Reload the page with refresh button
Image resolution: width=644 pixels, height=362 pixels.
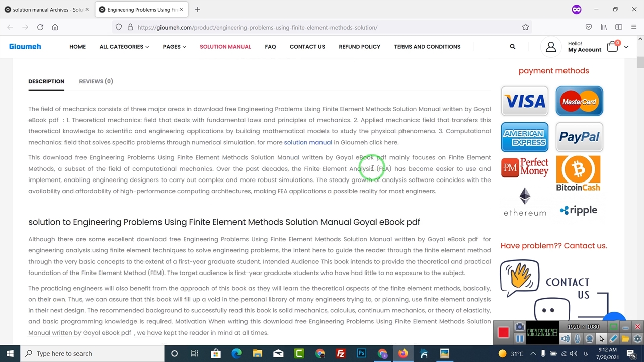[40, 27]
